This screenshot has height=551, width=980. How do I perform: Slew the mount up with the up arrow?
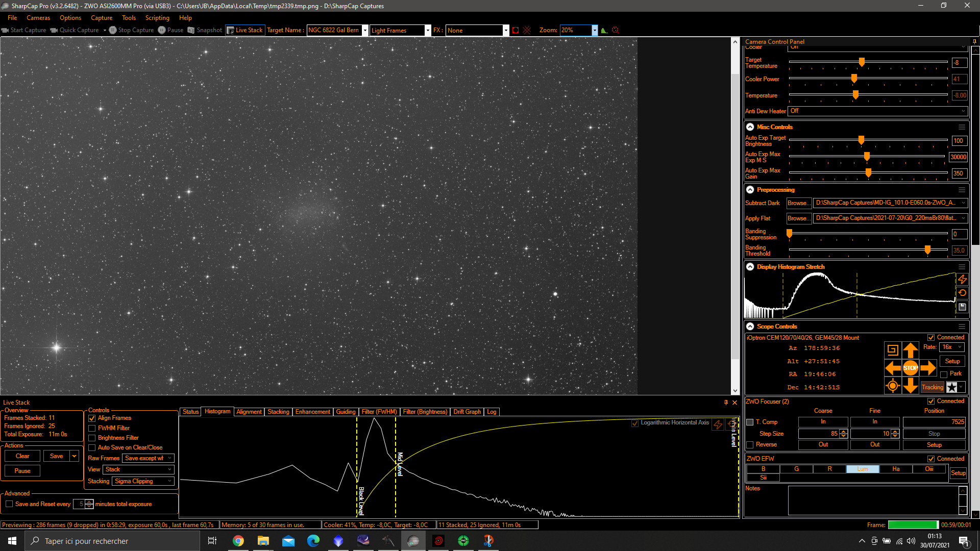pos(911,350)
